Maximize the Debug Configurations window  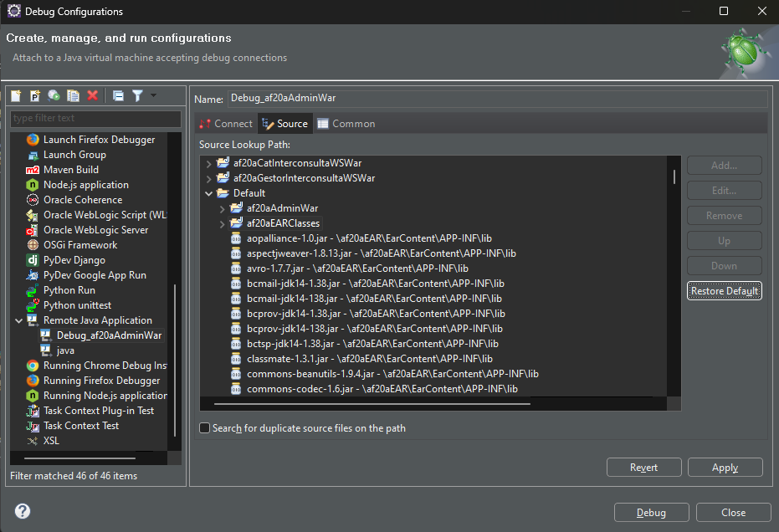[x=724, y=11]
